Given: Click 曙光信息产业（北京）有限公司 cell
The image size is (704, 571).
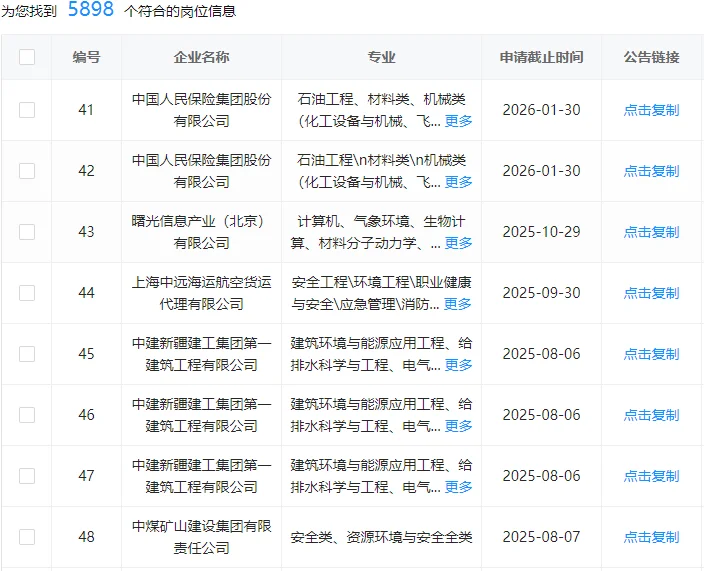Looking at the screenshot, I should 201,232.
